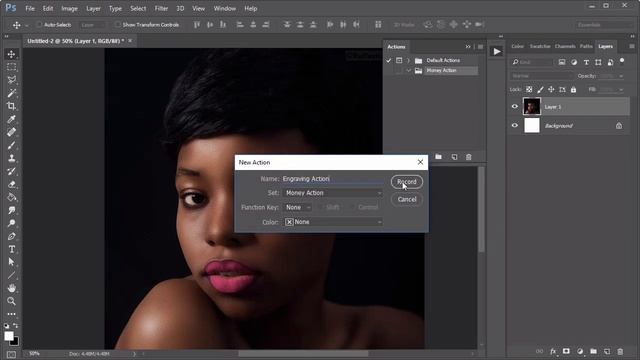Select the Brush tool
Viewport: 640px width, 360px height.
[x=11, y=145]
